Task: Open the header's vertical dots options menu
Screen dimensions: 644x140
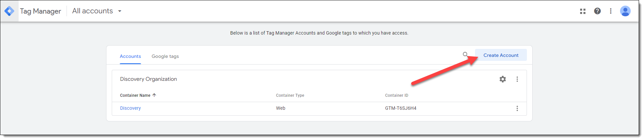Action: [x=611, y=11]
